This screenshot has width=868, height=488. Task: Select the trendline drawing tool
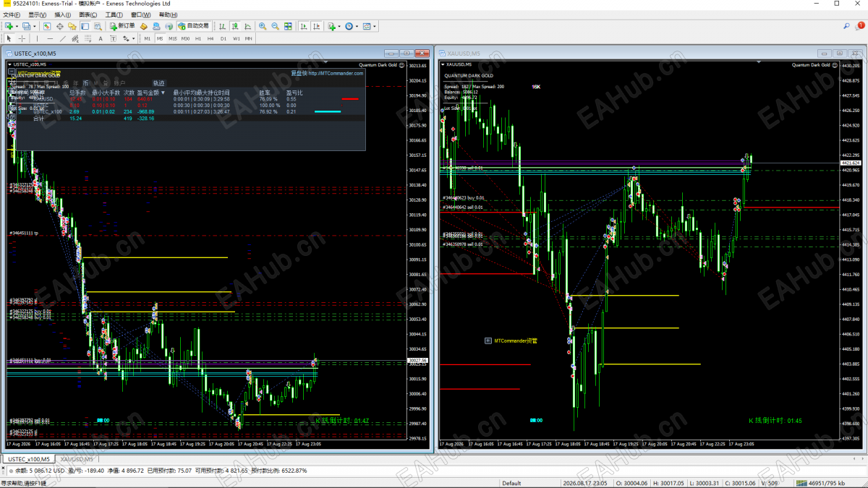point(63,38)
